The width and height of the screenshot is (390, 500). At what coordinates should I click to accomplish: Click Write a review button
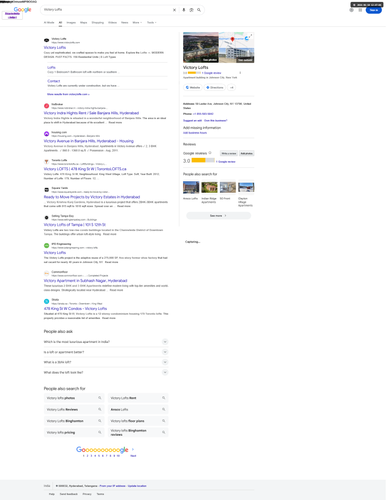[229, 153]
